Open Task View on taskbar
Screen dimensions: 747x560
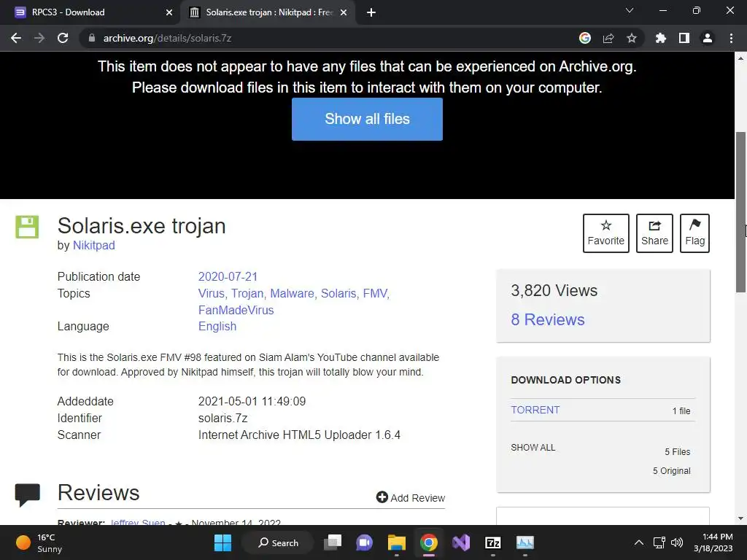[x=333, y=542]
